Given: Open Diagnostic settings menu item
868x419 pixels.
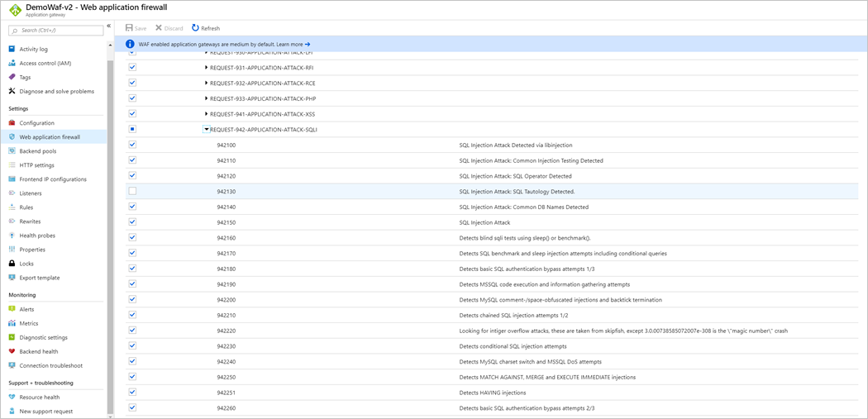Looking at the screenshot, I should tap(43, 337).
